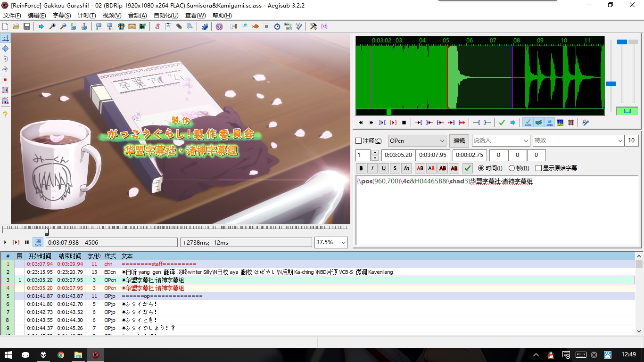644x362 pixels.
Task: Open the 计时 Timing menu
Action: (x=86, y=16)
